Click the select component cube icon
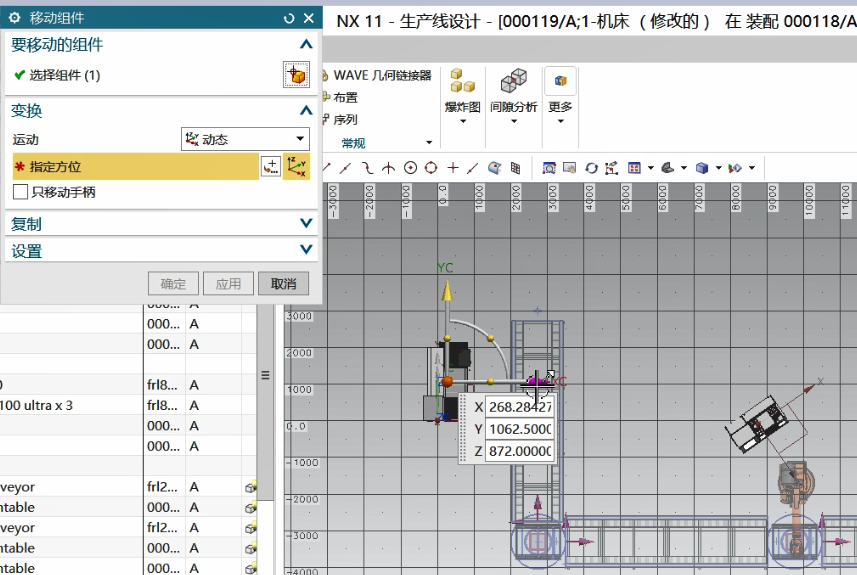The height and width of the screenshot is (575, 857). (296, 75)
